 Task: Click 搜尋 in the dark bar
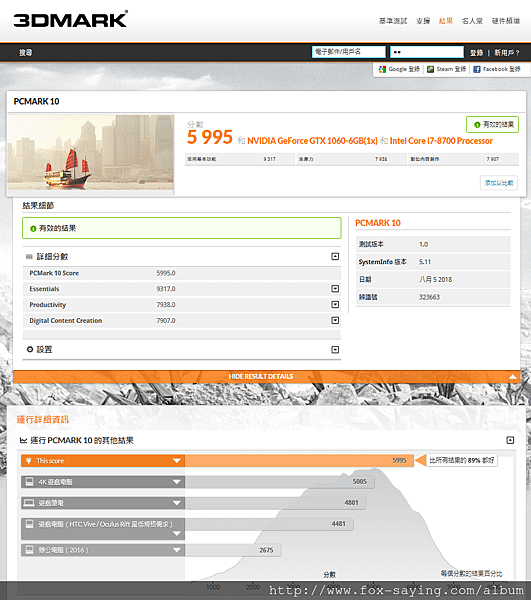click(x=26, y=52)
